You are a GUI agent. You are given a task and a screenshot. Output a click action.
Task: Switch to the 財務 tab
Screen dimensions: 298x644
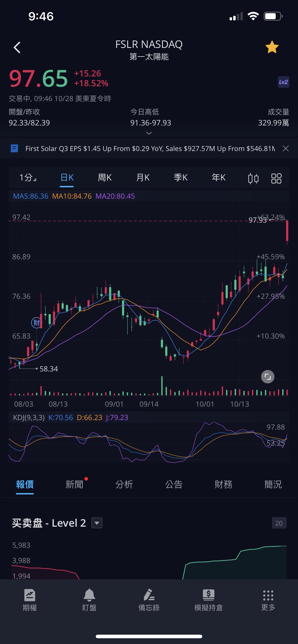coord(223,484)
